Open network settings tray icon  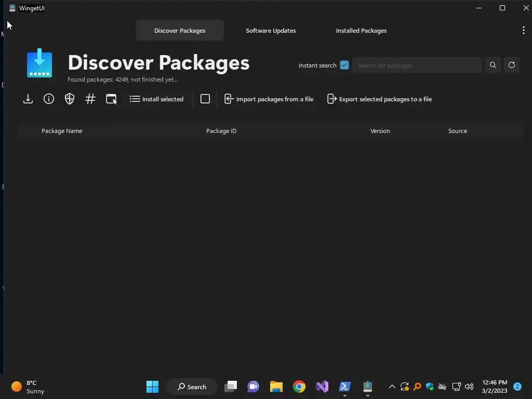(456, 387)
